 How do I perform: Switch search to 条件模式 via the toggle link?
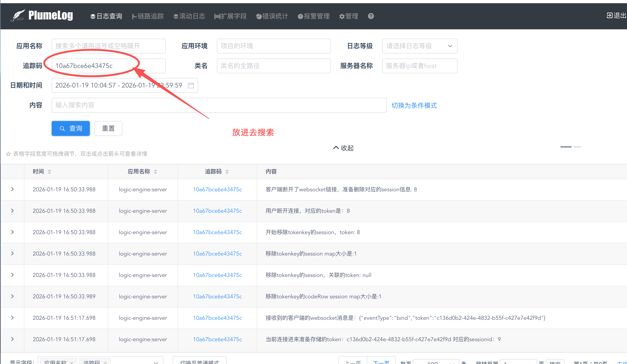coord(414,105)
